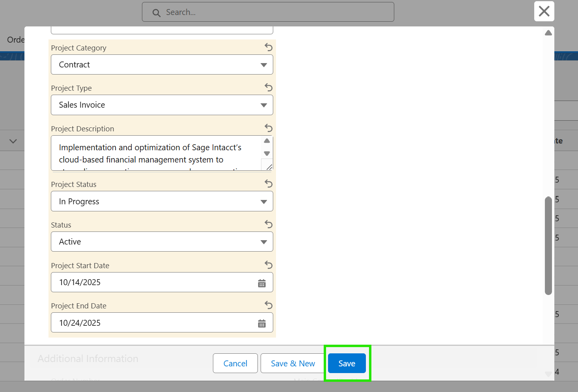Revert the Project End Date value
The image size is (578, 392).
point(268,305)
